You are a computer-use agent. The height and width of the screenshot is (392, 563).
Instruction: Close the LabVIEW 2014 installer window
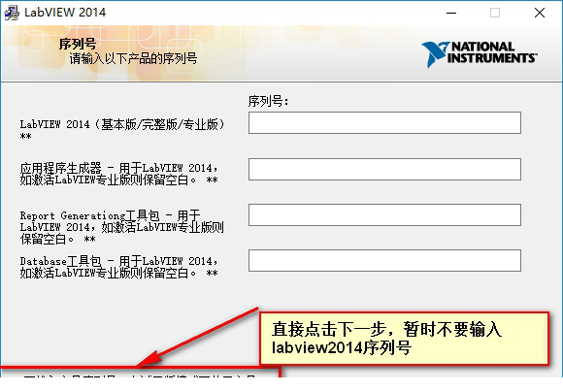pyautogui.click(x=540, y=13)
